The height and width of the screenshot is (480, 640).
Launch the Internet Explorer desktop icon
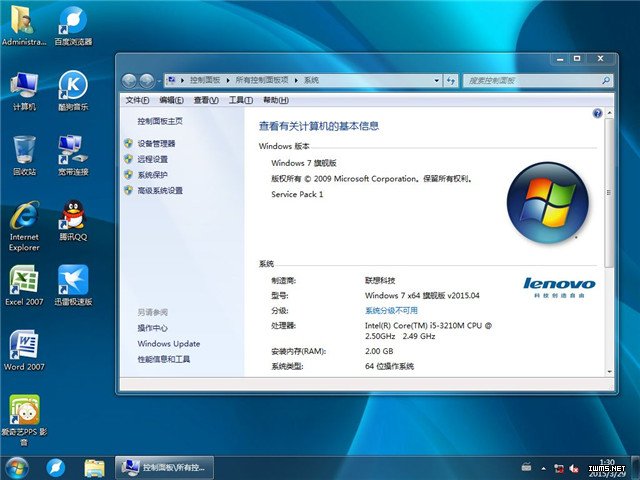pyautogui.click(x=24, y=226)
